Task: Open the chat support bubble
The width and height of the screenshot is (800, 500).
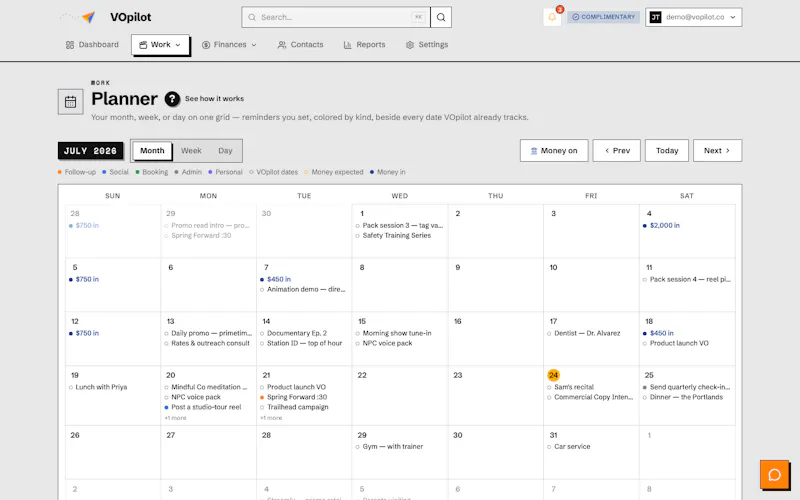Action: 774,475
